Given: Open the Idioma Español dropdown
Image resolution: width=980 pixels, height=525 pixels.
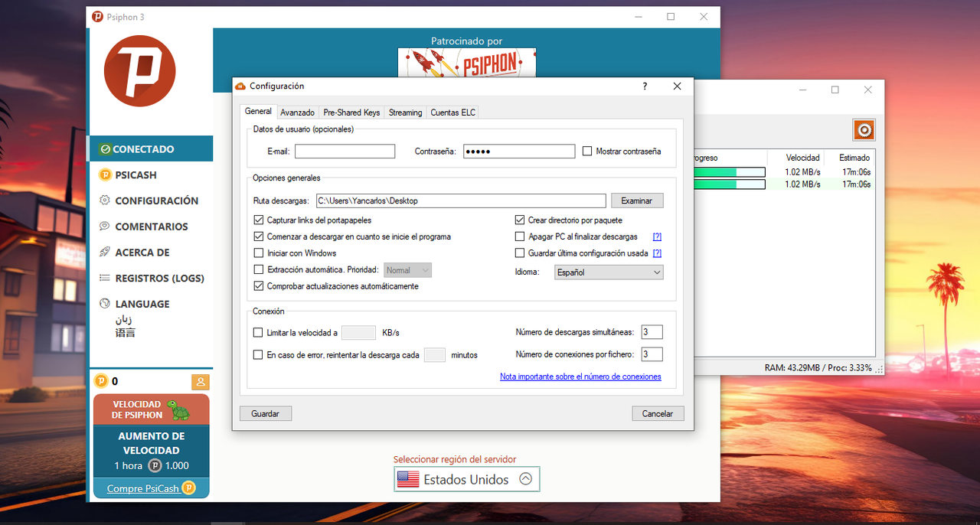Looking at the screenshot, I should (x=609, y=272).
